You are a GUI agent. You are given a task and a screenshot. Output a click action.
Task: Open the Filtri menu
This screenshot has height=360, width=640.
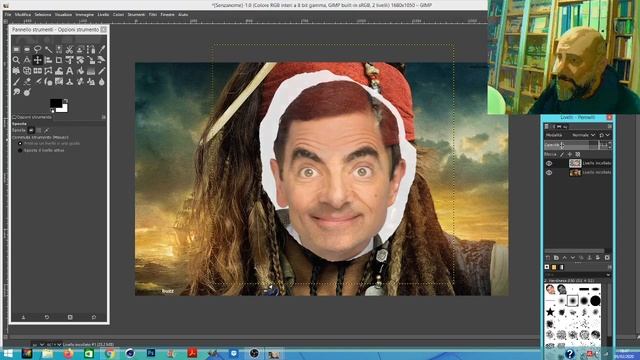click(x=153, y=14)
